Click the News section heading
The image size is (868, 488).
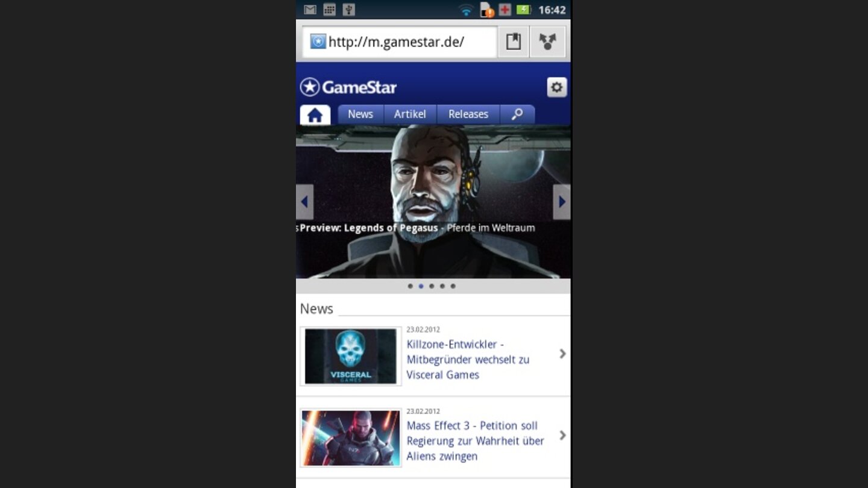(x=316, y=308)
